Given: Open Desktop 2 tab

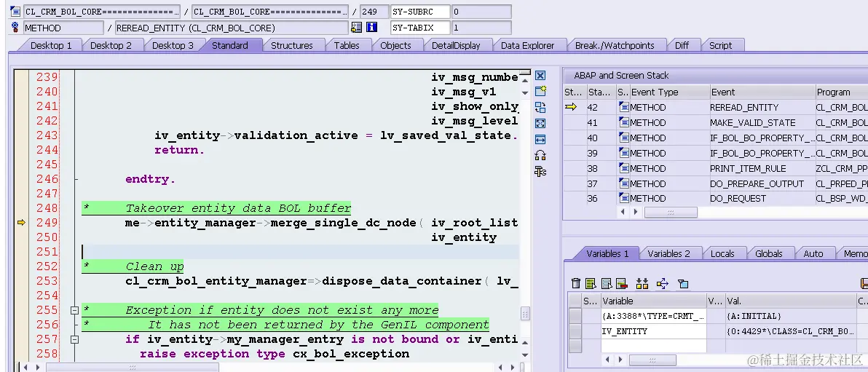Looking at the screenshot, I should (111, 45).
